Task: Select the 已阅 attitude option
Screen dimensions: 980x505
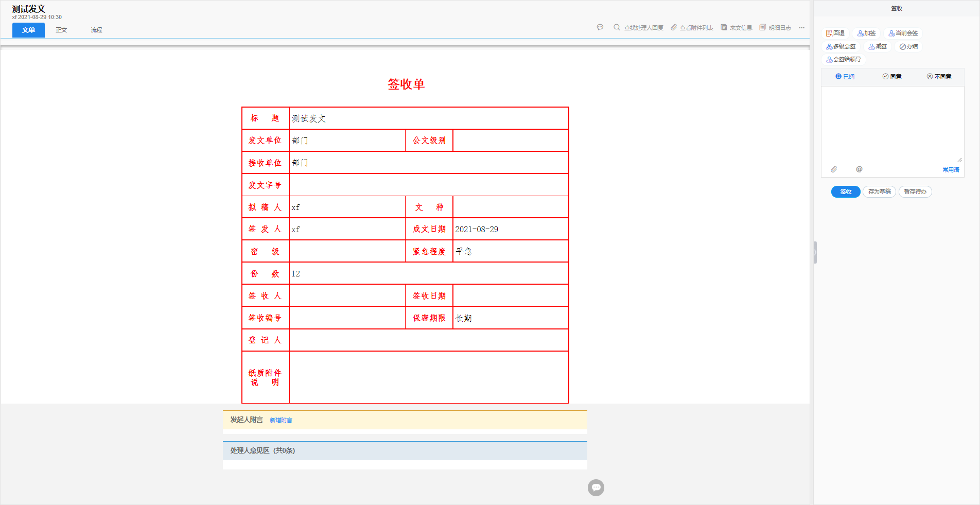Action: (x=845, y=77)
